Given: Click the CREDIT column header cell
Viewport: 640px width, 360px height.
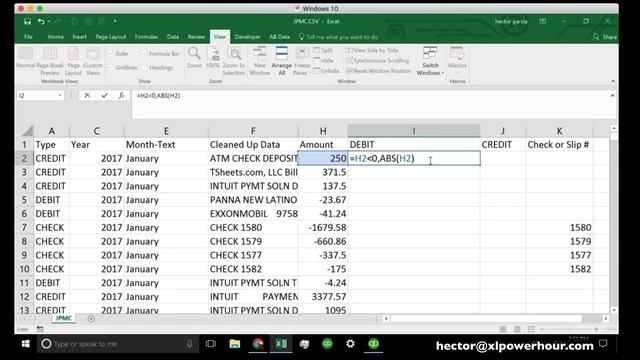Looking at the screenshot, I should pyautogui.click(x=503, y=144).
